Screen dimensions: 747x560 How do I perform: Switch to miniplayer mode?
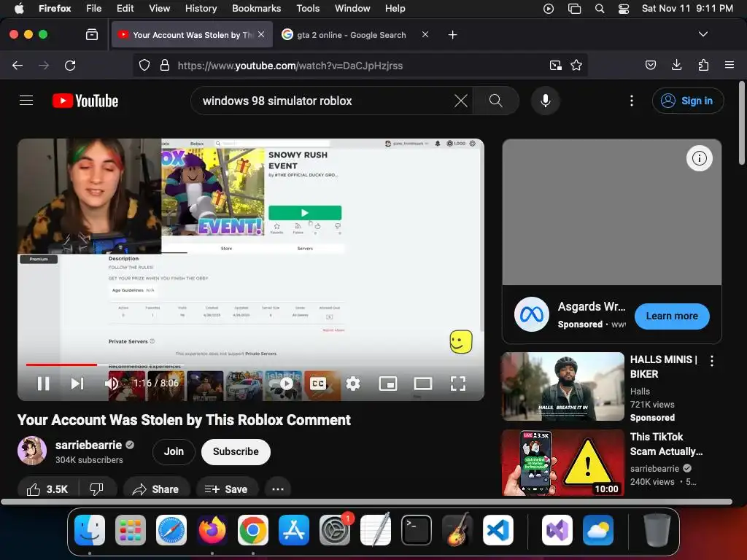point(388,384)
